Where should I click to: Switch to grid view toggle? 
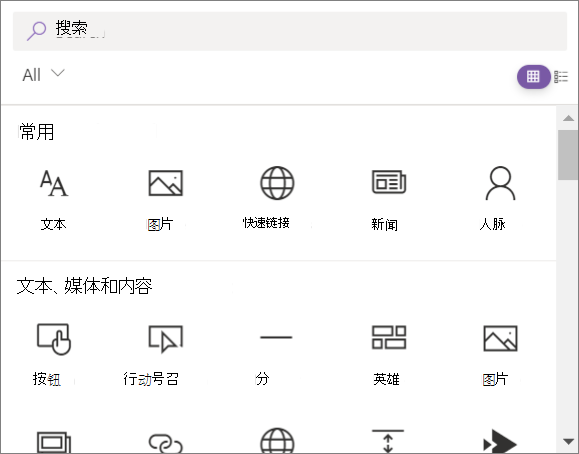[x=533, y=77]
